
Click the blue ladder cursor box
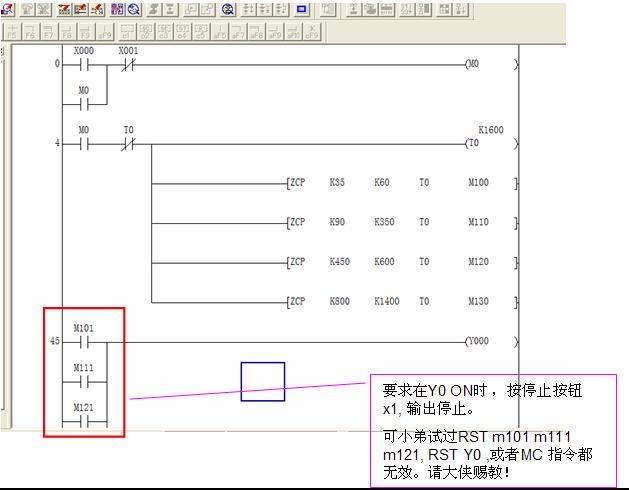point(262,381)
